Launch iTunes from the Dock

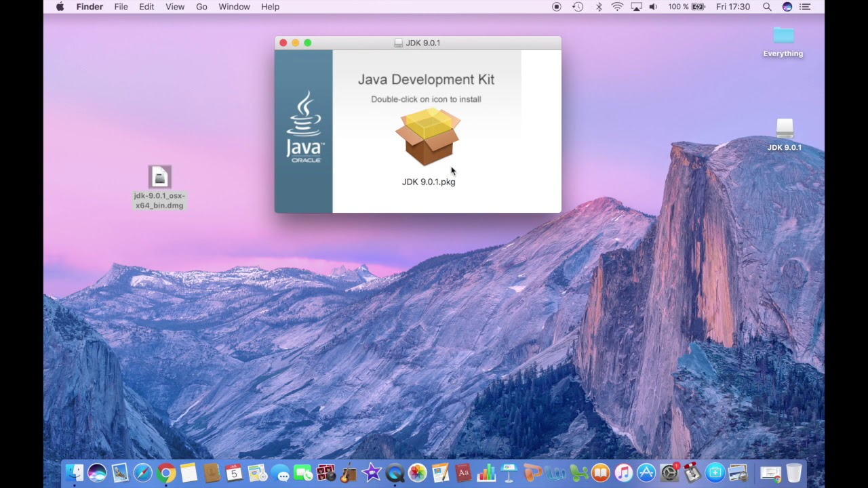(624, 472)
